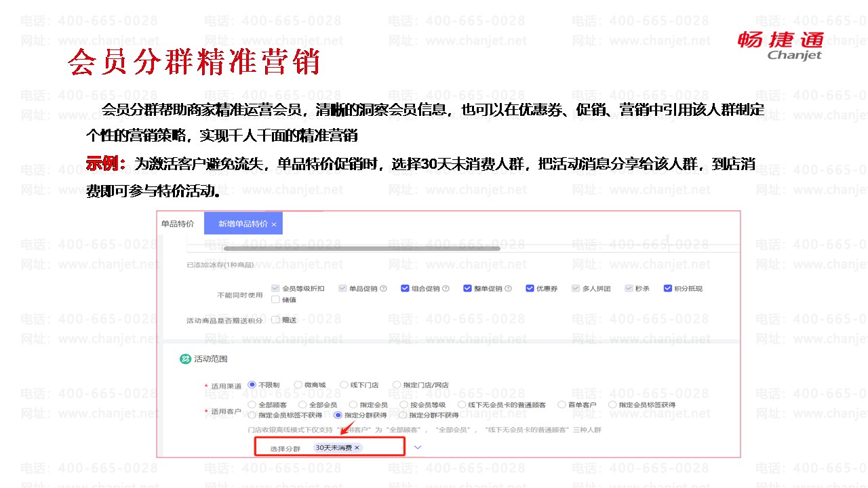Click the 活动商品是否赠送积分 label
Screen dimensions: 868x488
(x=224, y=321)
